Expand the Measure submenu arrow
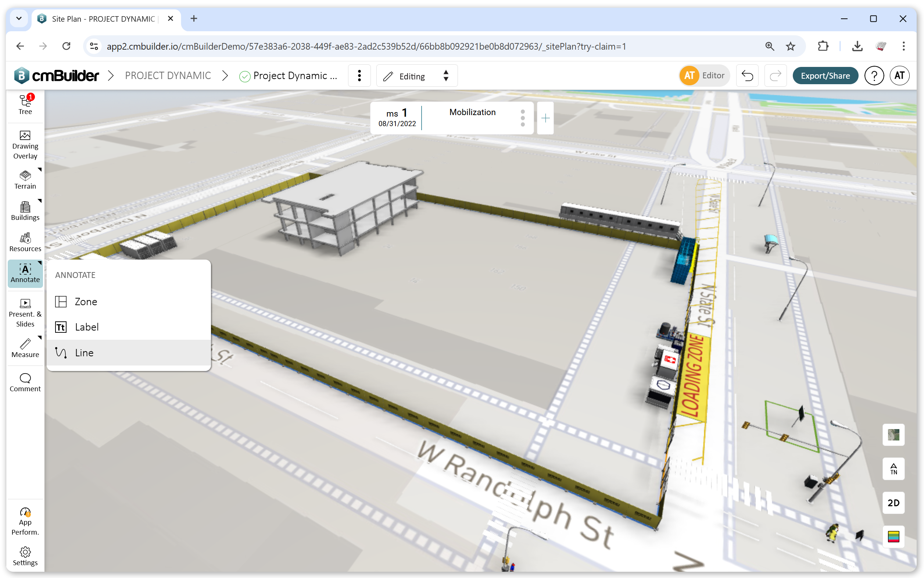Image resolution: width=924 pixels, height=578 pixels. (x=39, y=338)
